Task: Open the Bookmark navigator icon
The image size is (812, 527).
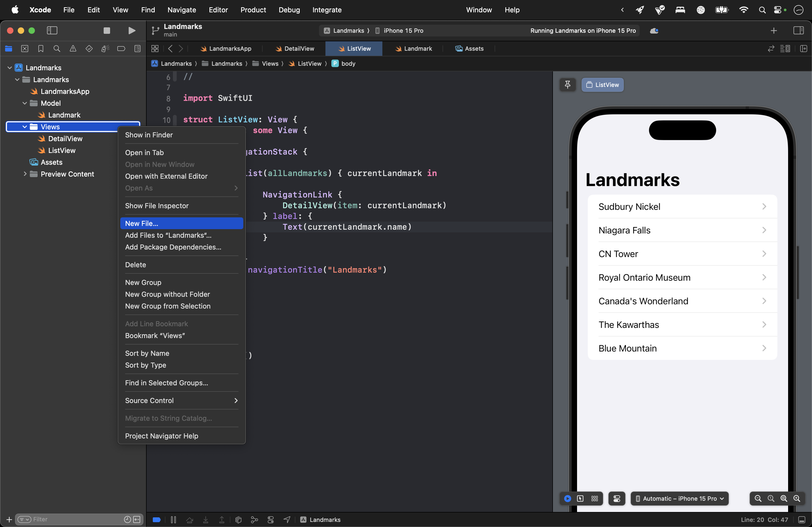Action: [x=41, y=49]
